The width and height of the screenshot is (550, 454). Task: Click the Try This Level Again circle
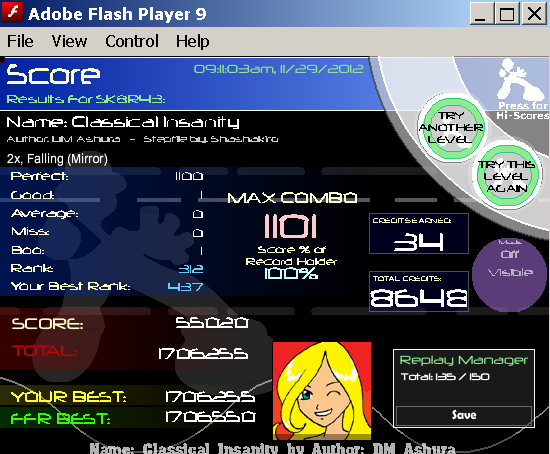507,175
